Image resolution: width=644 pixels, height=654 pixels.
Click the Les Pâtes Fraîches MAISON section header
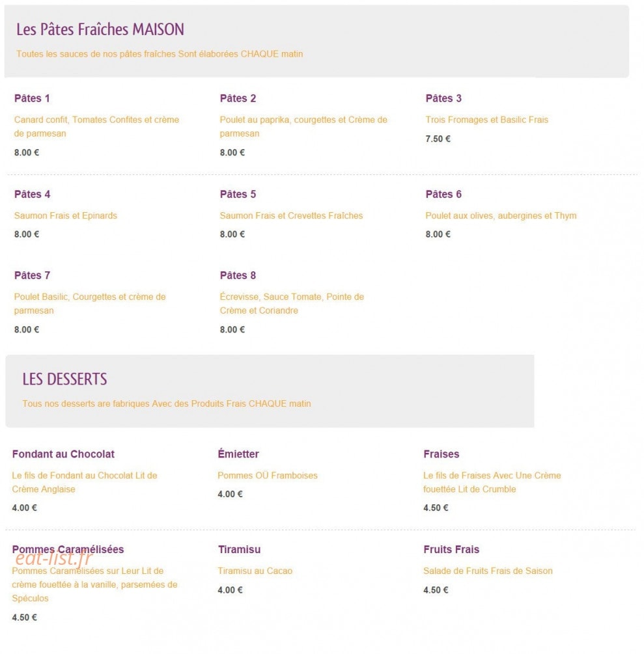click(100, 30)
